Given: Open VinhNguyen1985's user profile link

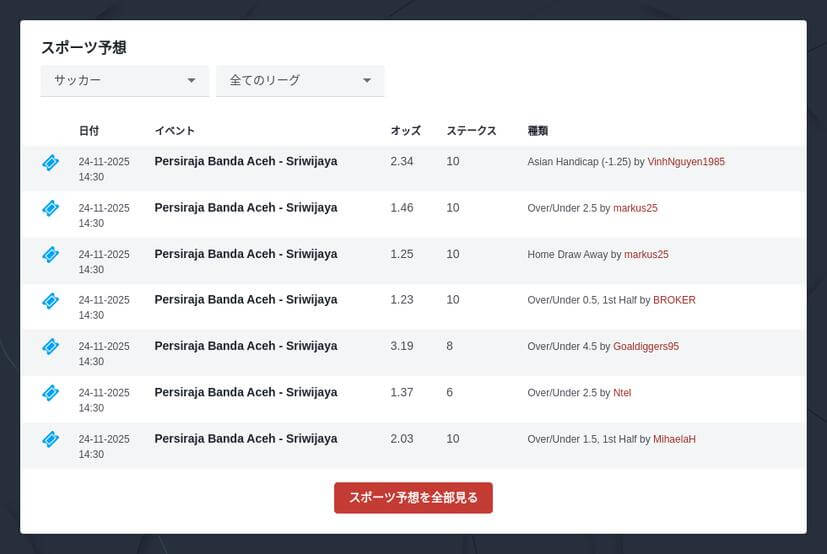Looking at the screenshot, I should click(686, 162).
